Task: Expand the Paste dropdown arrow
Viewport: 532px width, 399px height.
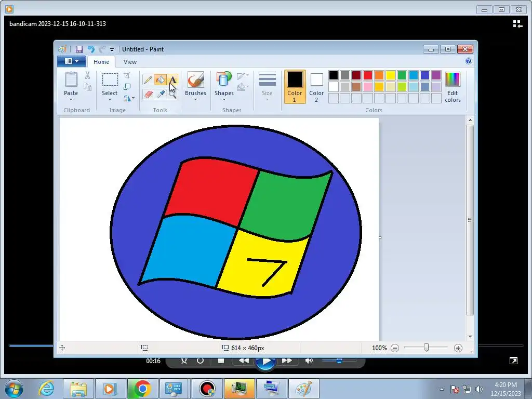Action: 71,99
